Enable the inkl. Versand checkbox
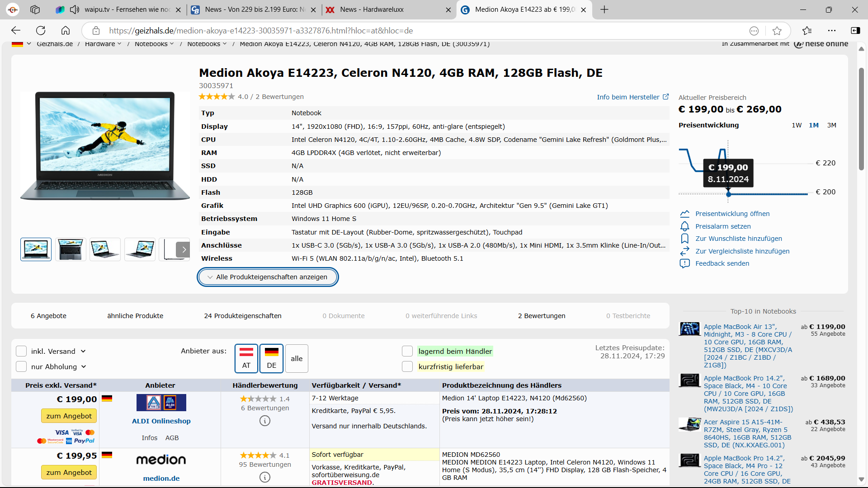This screenshot has width=868, height=488. pos(21,352)
